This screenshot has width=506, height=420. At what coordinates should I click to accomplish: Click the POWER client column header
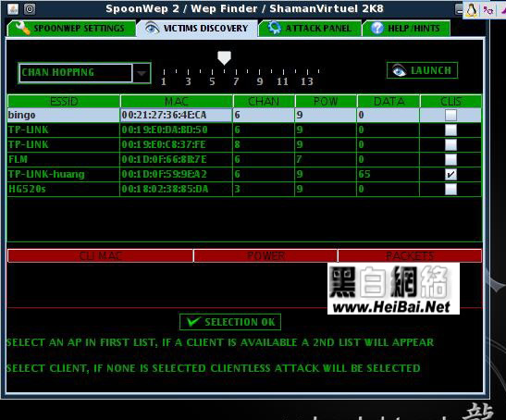pos(265,256)
